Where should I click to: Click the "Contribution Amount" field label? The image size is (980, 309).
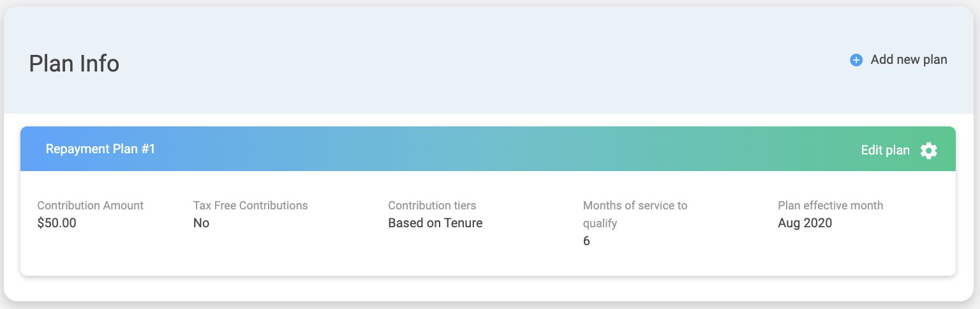click(90, 206)
